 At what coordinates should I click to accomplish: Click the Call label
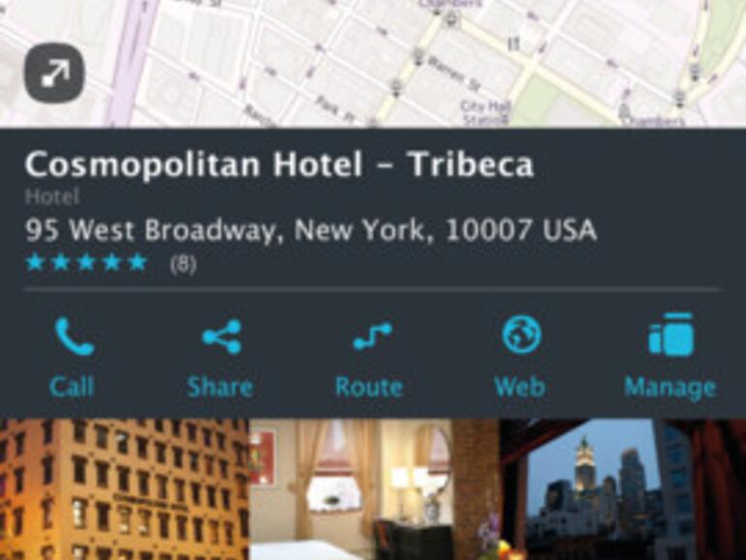tap(72, 387)
